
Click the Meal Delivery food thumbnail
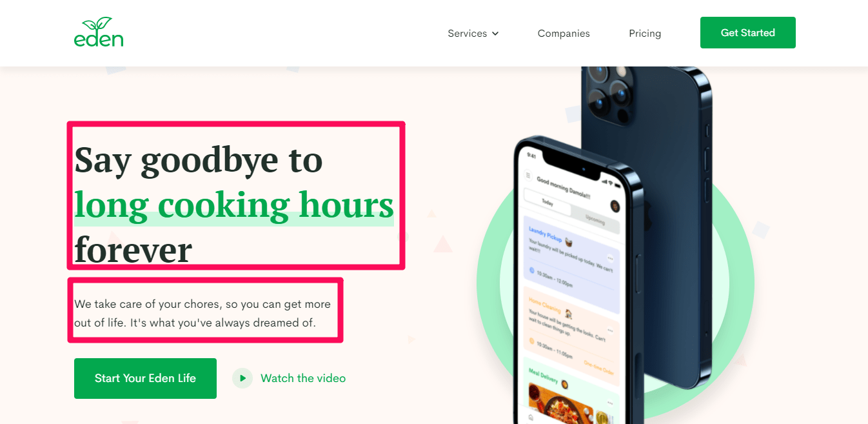pyautogui.click(x=560, y=405)
